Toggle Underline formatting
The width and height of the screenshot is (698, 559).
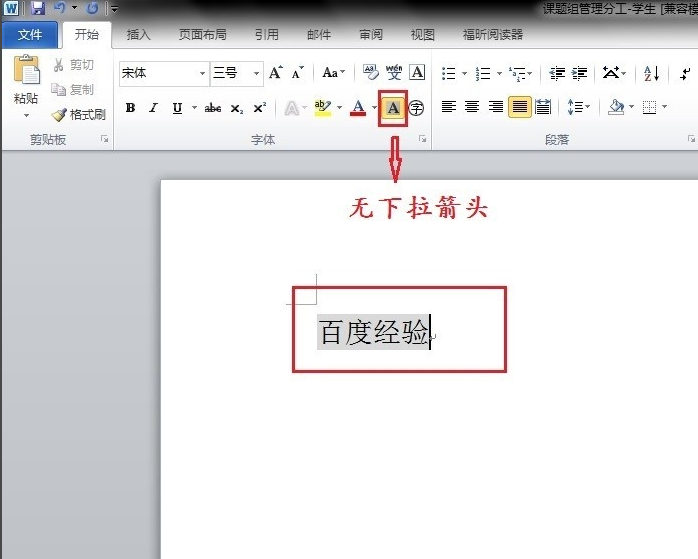[x=177, y=108]
